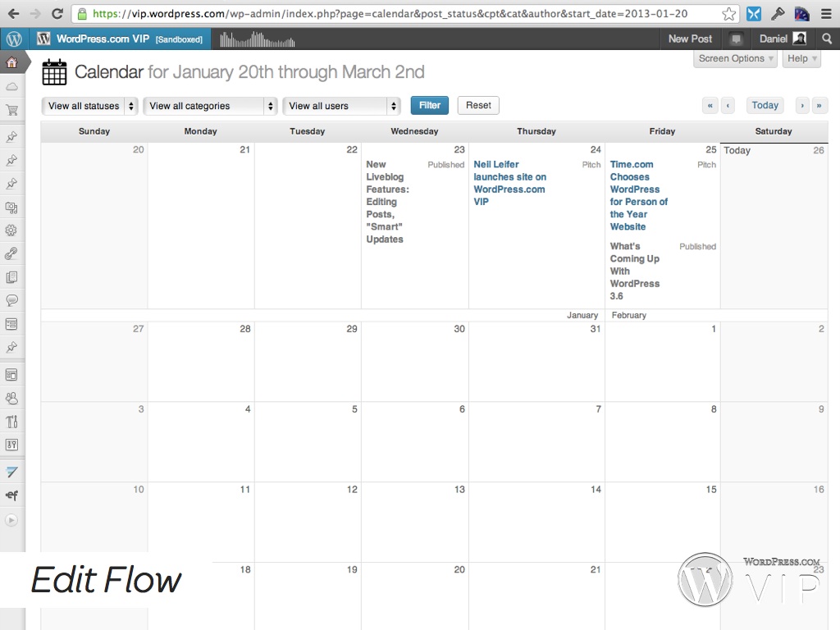Open the 'View all categories' dropdown

tap(210, 106)
